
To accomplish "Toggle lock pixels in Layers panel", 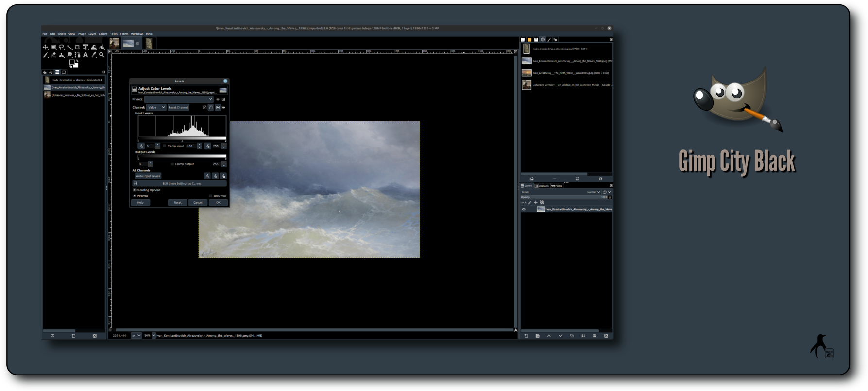I will pyautogui.click(x=530, y=203).
